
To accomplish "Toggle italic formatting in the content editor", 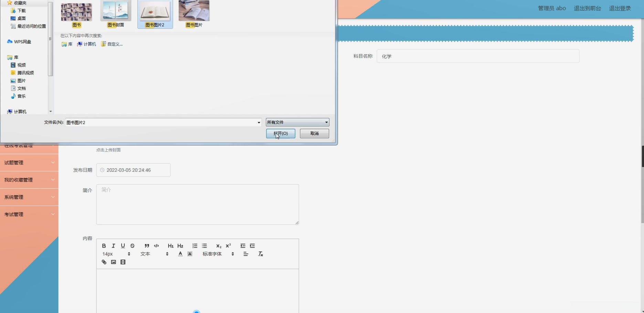I will coord(113,246).
